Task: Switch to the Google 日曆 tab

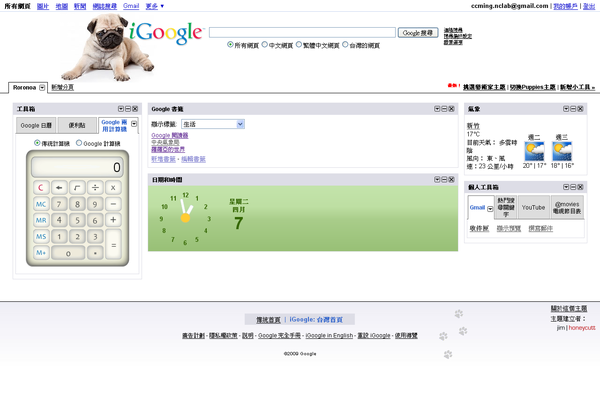Action: tap(36, 125)
